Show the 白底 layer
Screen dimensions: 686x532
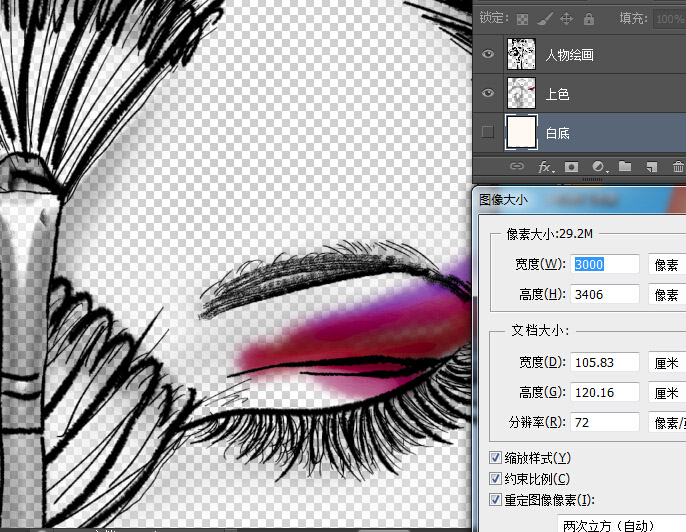(487, 132)
